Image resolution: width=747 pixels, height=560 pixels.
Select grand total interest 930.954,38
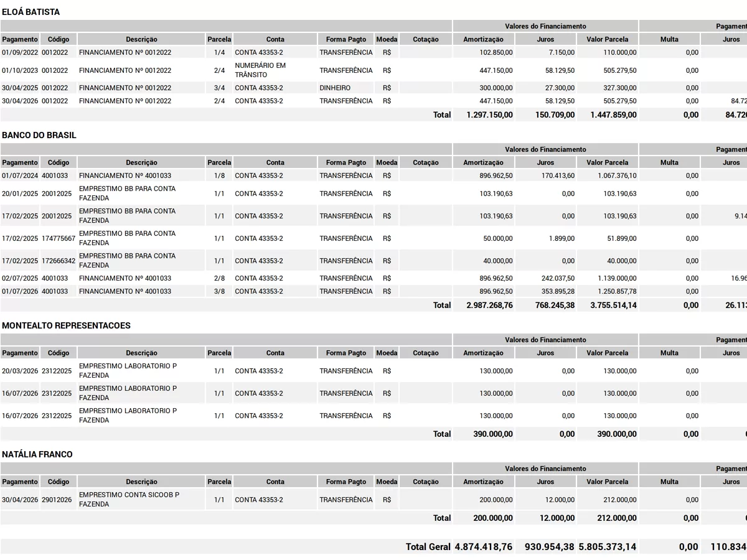(550, 546)
